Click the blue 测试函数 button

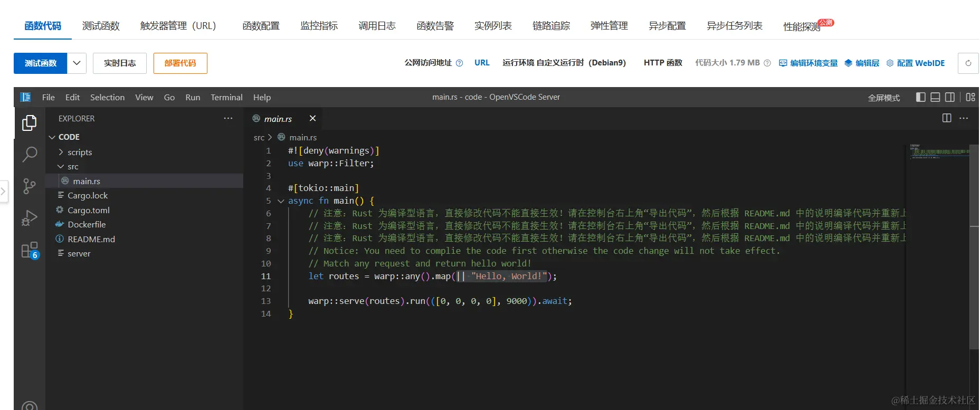click(x=40, y=63)
